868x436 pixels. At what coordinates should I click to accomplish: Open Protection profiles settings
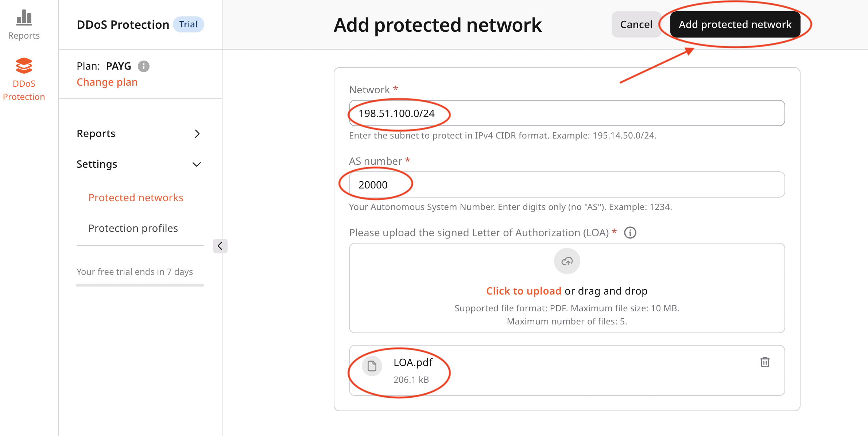(x=133, y=228)
